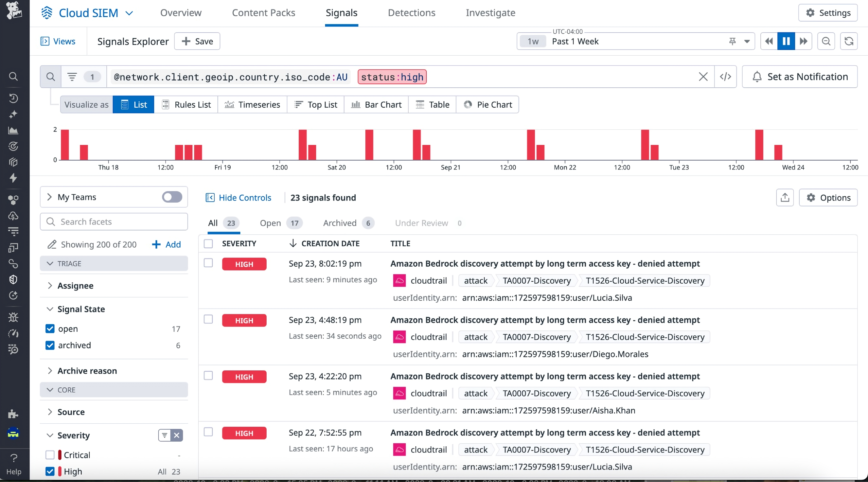The width and height of the screenshot is (868, 482).
Task: Collapse the Severity facet
Action: pyautogui.click(x=50, y=435)
